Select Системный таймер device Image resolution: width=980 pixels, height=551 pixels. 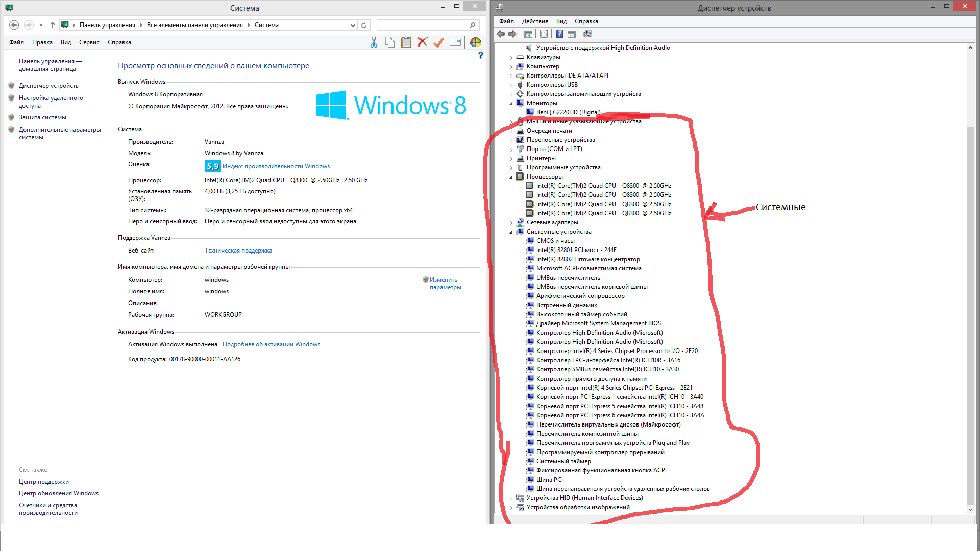pos(563,461)
